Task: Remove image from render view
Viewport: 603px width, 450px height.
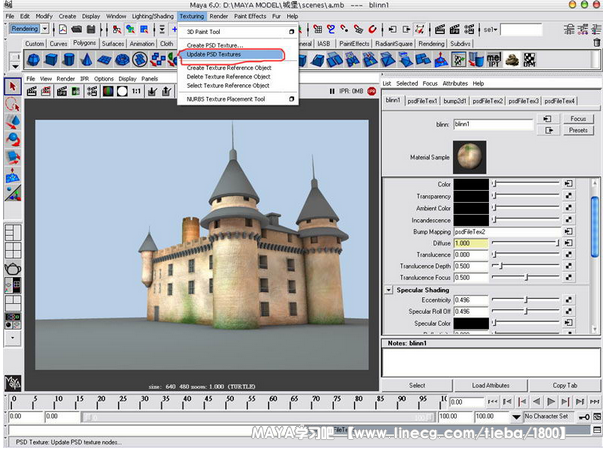Action: click(x=167, y=92)
